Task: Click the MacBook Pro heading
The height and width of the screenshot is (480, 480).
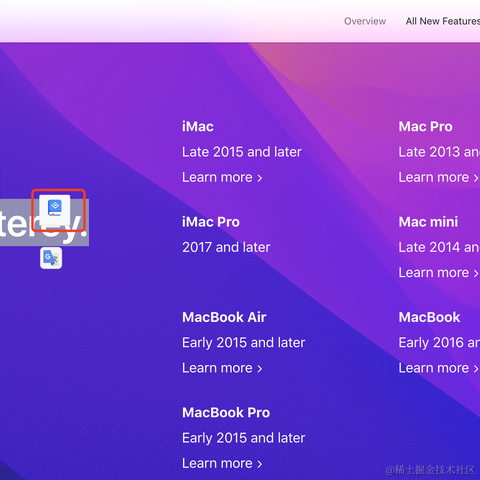Action: click(x=226, y=413)
